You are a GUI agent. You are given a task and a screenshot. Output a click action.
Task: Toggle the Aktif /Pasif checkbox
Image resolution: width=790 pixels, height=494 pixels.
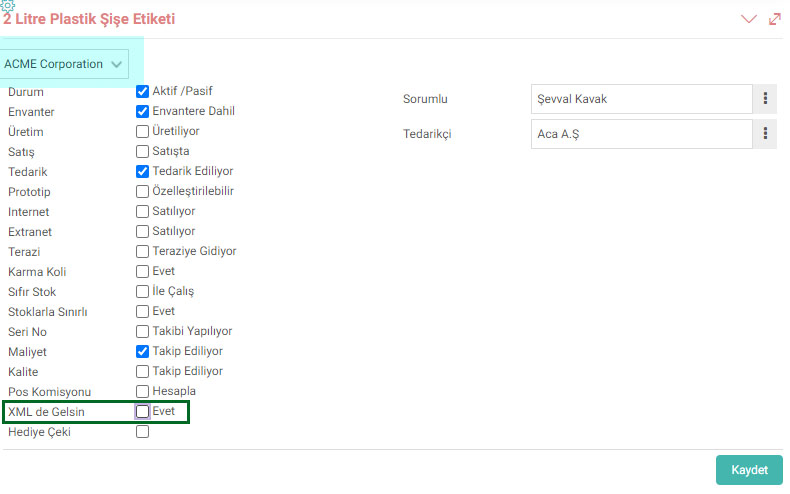click(143, 91)
